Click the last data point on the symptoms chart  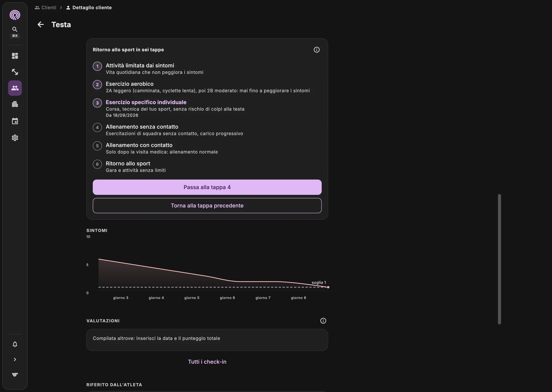328,287
